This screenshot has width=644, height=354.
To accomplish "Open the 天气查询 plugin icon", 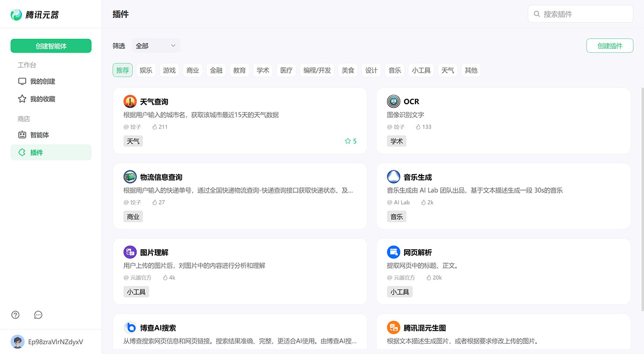I will point(129,102).
